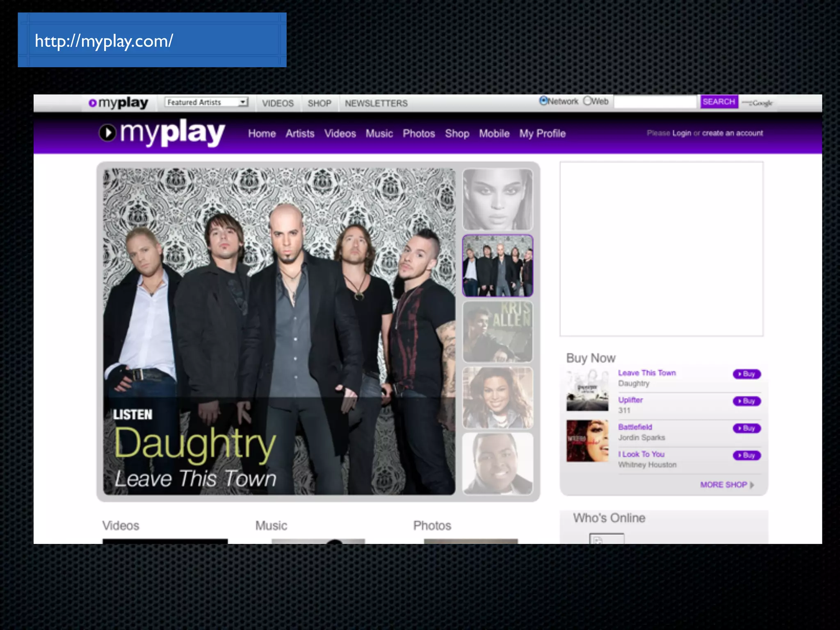The image size is (840, 630).
Task: Click the Daughtry title text on banner
Action: tap(195, 445)
